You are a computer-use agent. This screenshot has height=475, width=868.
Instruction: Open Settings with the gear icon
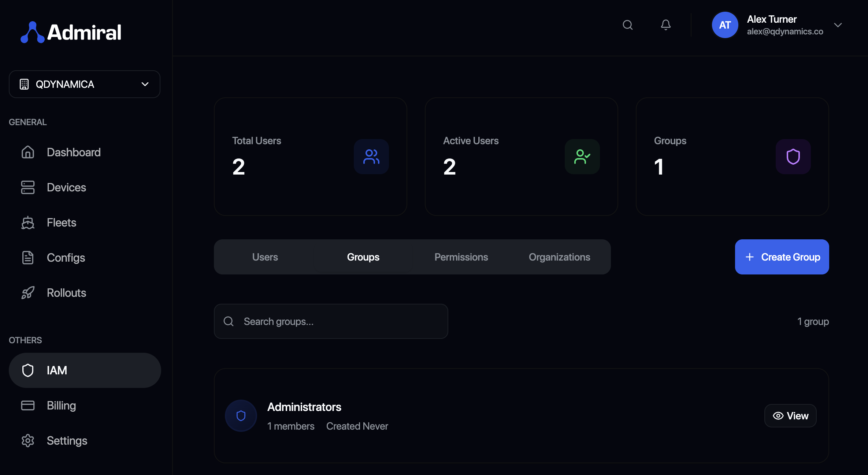pos(28,441)
